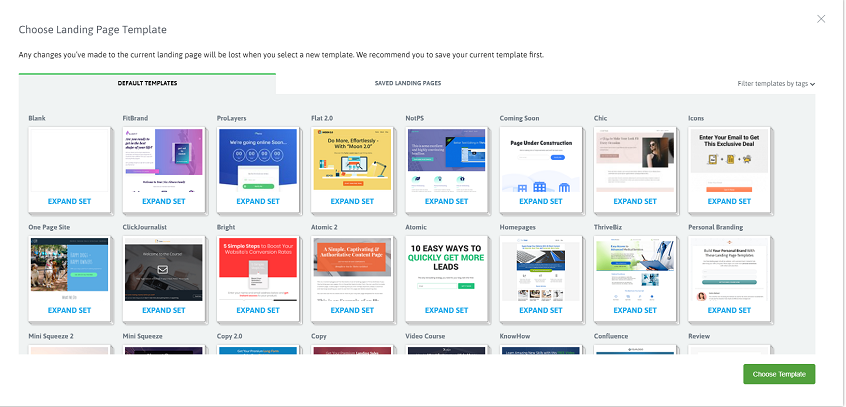Select the Chic template thumbnail

[x=634, y=160]
